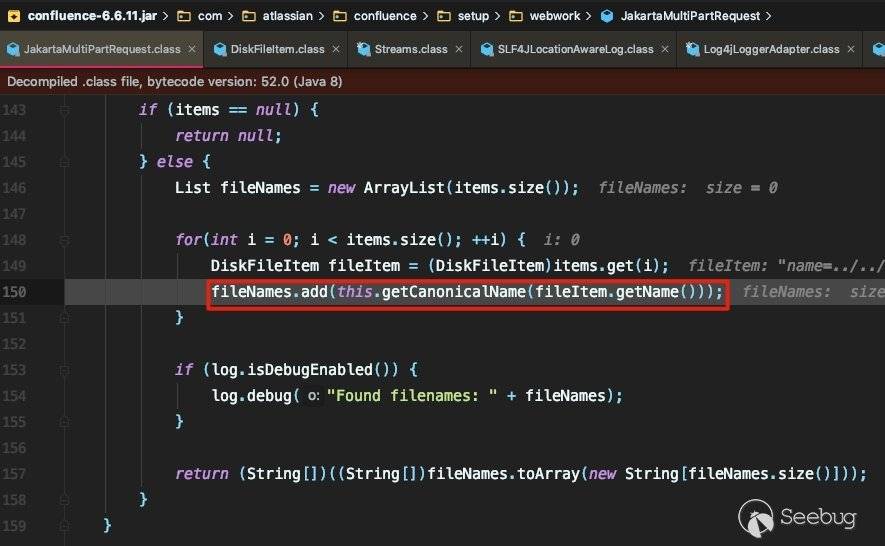Open the SLF4JLocationAwareLog.class tab
The height and width of the screenshot is (546, 885).
[x=575, y=50]
